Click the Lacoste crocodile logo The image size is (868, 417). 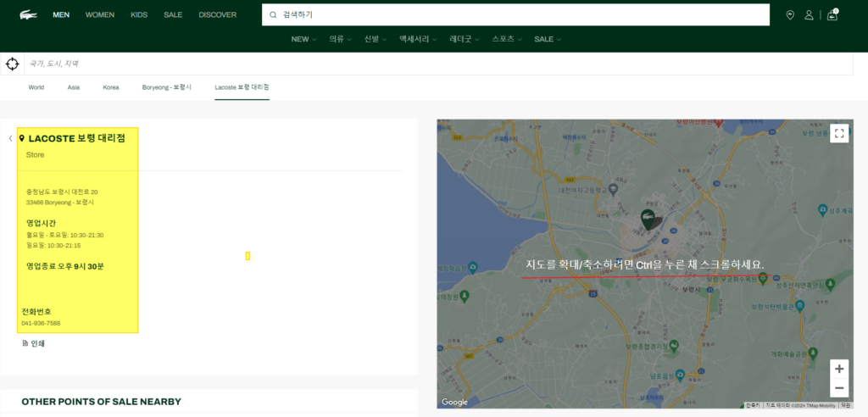(28, 15)
